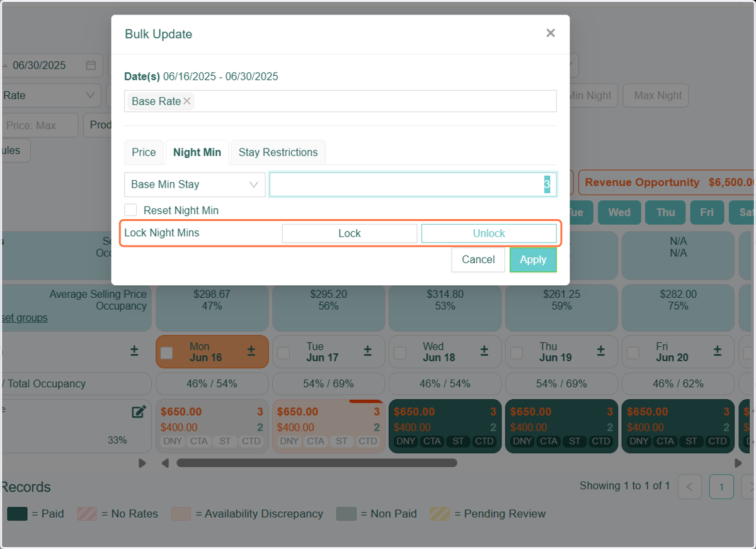
Task: Go to previous page arrow
Action: pos(690,487)
